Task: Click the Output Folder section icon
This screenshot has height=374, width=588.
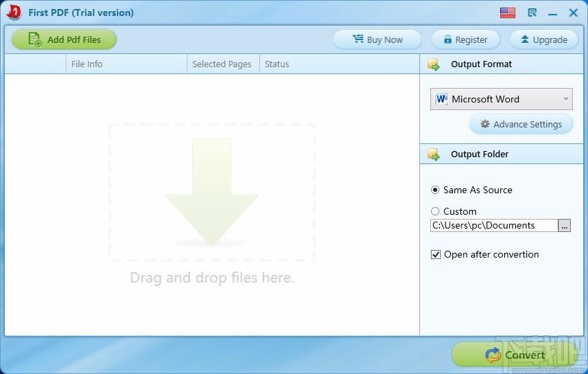Action: 434,154
